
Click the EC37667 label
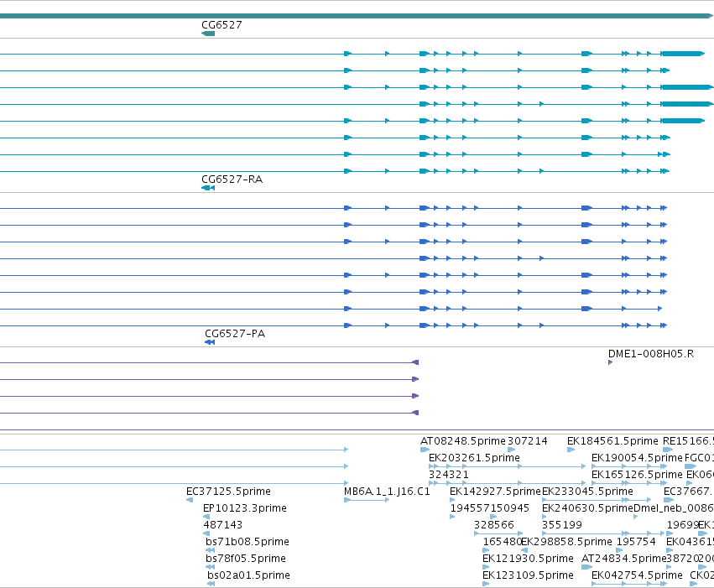[687, 491]
